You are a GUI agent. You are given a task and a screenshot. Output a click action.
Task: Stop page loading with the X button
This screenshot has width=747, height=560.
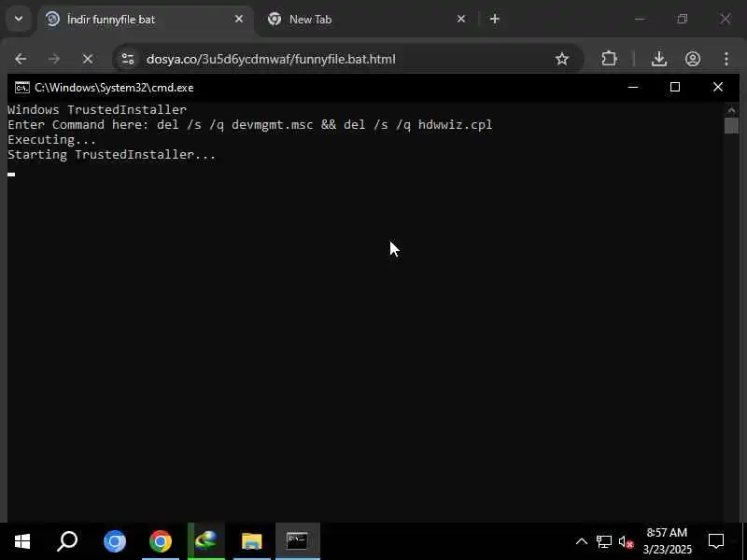tap(88, 59)
